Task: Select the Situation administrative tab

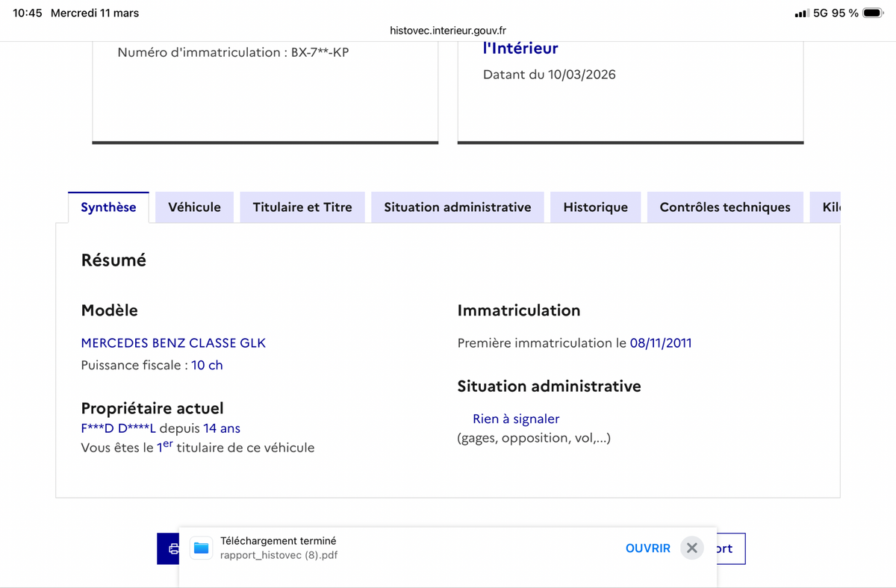Action: tap(457, 207)
